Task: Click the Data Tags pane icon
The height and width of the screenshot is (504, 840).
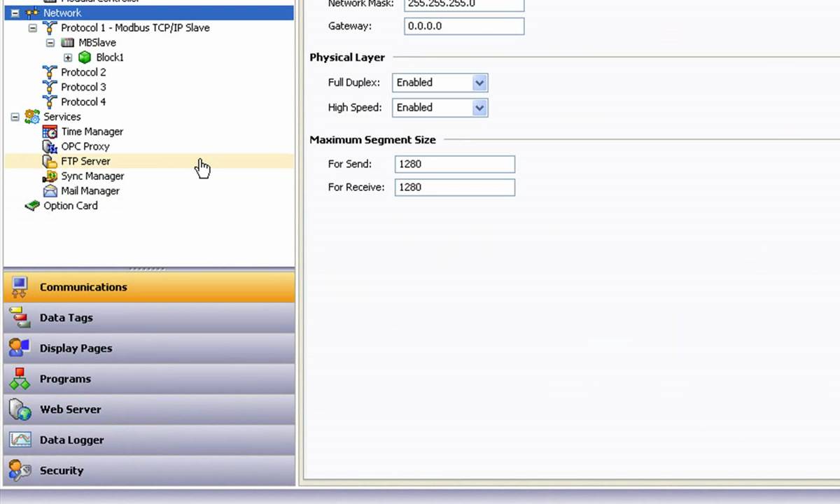Action: coord(20,318)
